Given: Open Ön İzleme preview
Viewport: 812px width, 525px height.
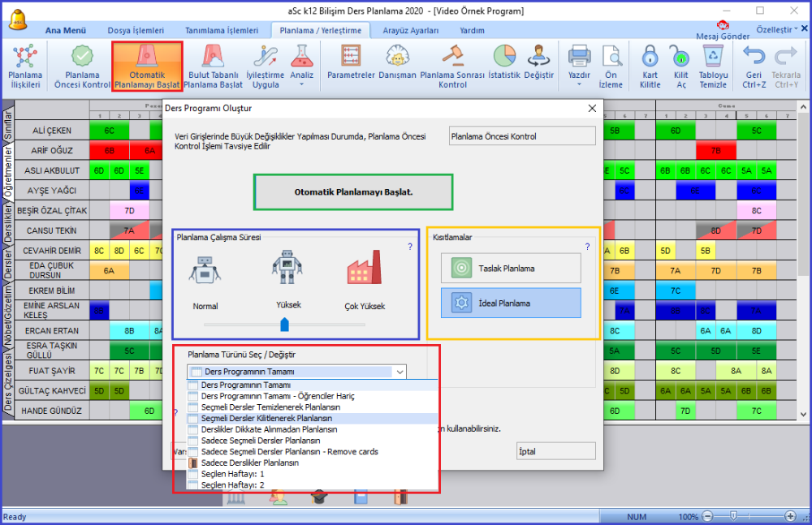Looking at the screenshot, I should pyautogui.click(x=611, y=67).
